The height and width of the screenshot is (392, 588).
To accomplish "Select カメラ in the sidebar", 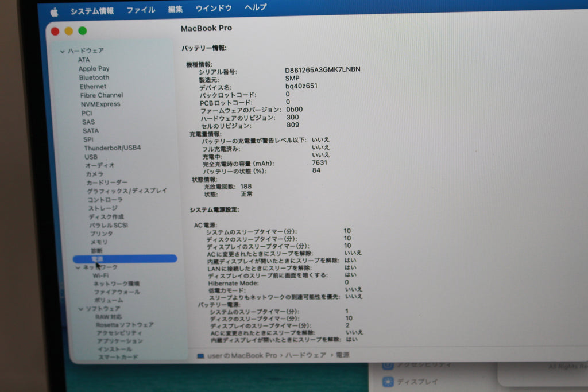I will click(95, 174).
